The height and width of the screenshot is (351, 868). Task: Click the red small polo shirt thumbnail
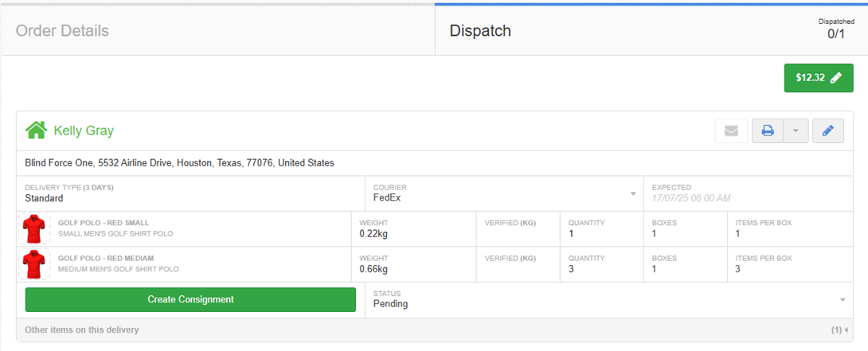pyautogui.click(x=33, y=228)
